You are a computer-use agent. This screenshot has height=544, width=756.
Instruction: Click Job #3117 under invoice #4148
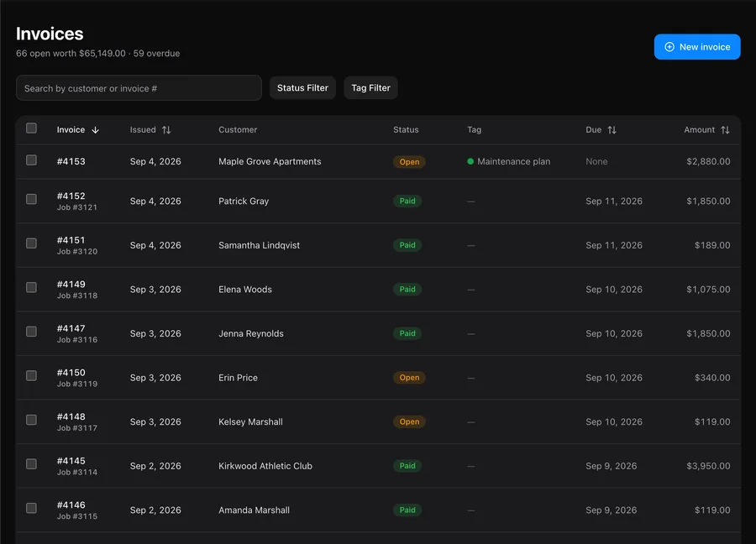click(77, 428)
